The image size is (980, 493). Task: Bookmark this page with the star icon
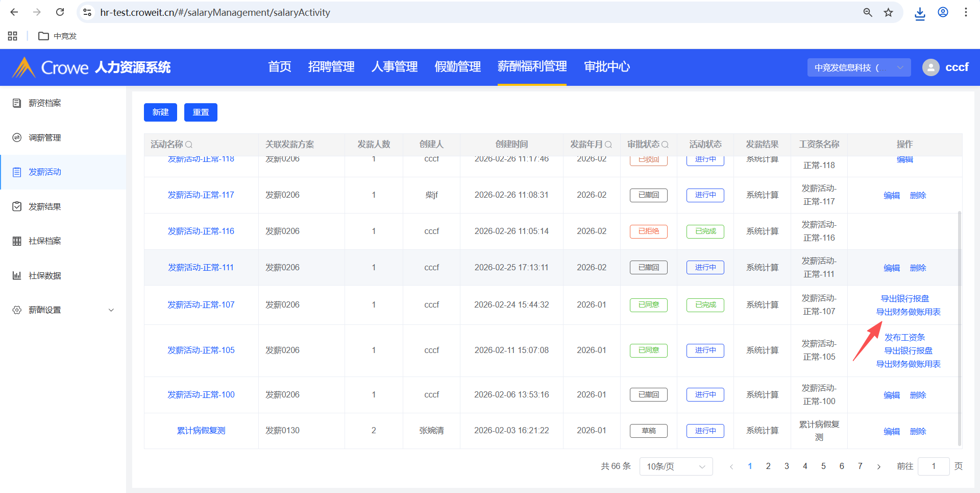888,12
